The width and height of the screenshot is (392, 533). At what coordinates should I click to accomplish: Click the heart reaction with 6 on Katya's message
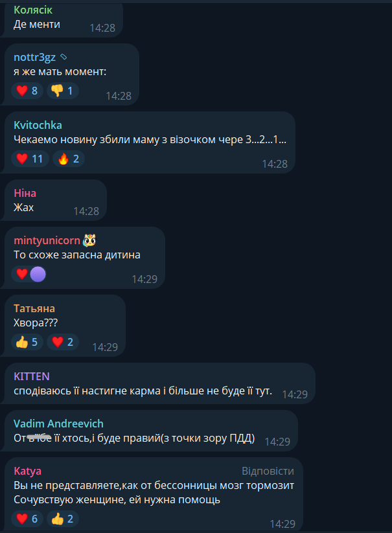point(27,519)
